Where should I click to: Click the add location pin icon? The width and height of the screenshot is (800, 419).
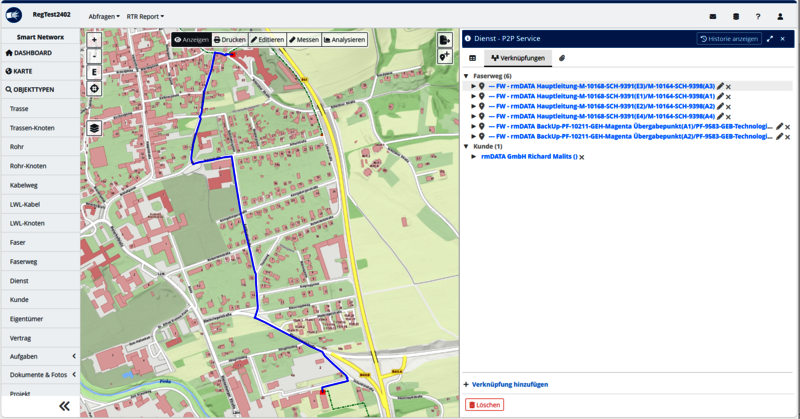coord(444,57)
